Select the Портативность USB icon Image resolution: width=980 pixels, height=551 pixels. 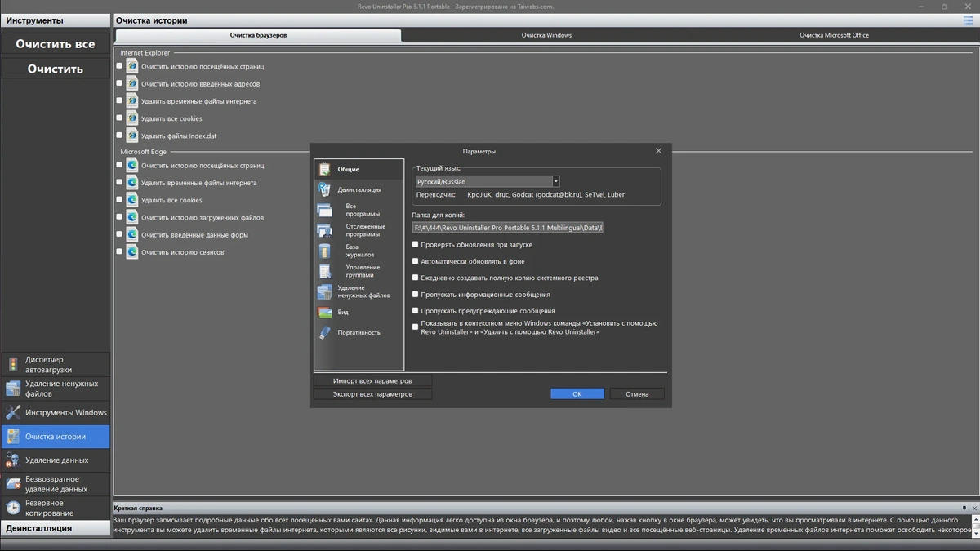click(325, 332)
